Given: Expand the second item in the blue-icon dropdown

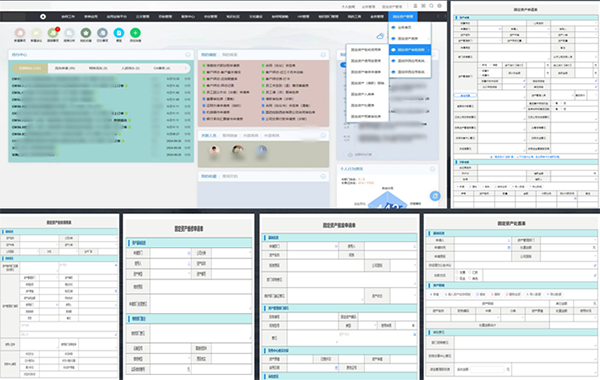Looking at the screenshot, I should pos(410,39).
